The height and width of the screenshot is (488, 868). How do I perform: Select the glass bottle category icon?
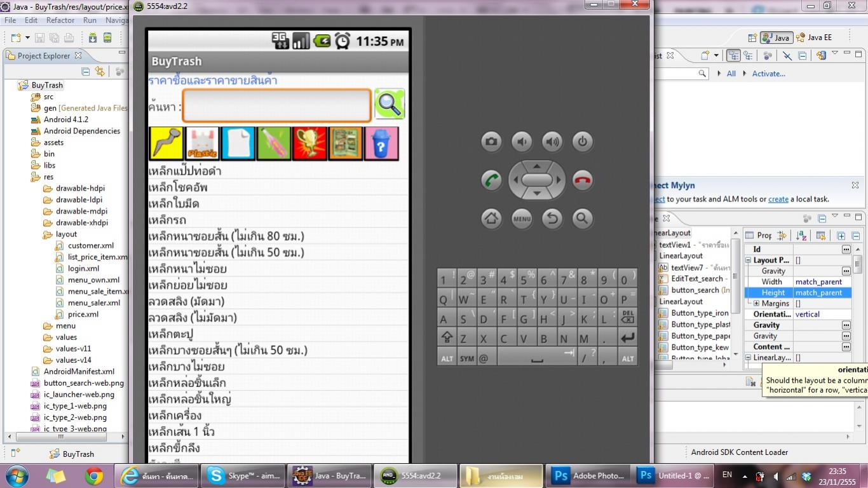(274, 144)
